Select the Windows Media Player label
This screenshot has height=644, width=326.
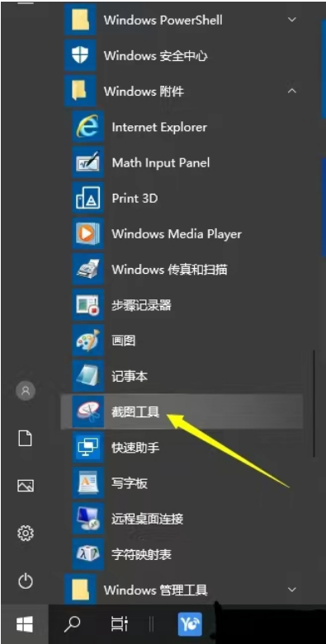[x=177, y=234]
